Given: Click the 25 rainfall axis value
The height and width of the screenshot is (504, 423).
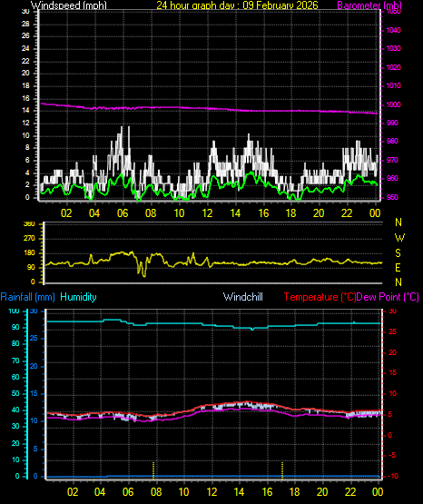Looking at the screenshot, I should coord(34,339).
